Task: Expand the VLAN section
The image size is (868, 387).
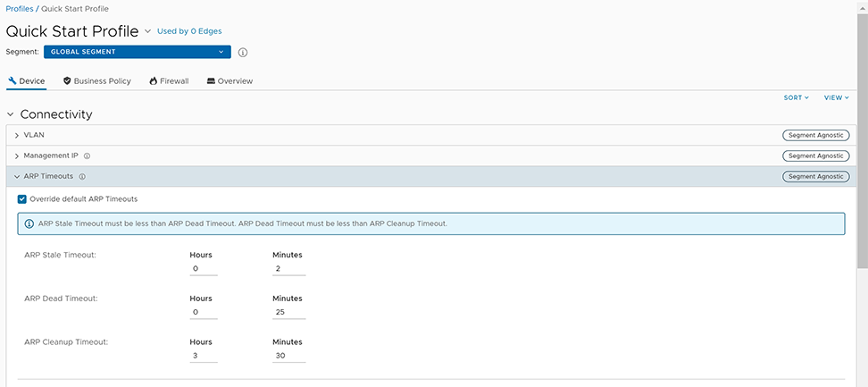Action: [17, 135]
